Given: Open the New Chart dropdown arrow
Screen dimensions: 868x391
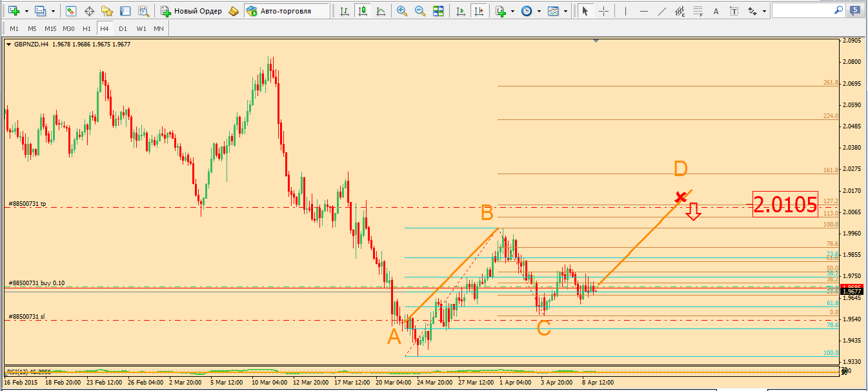Looking at the screenshot, I should (x=26, y=12).
